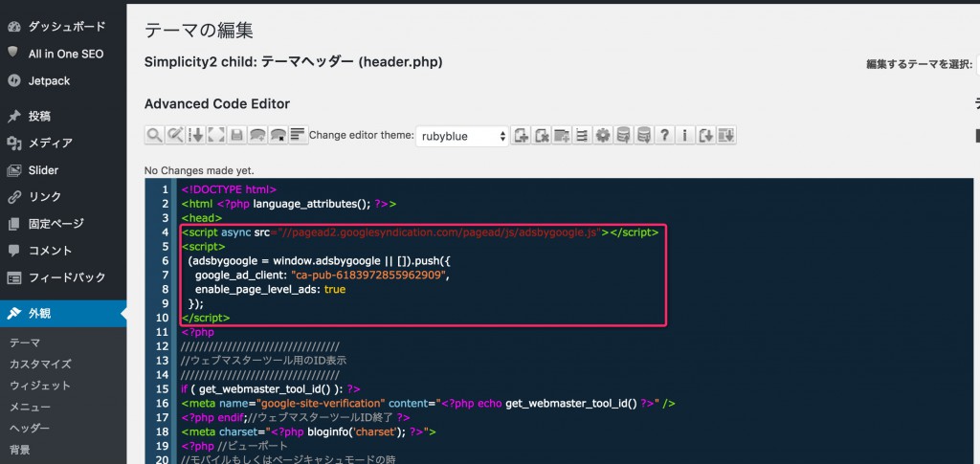The height and width of the screenshot is (464, 980).
Task: Click the download file arrow icon
Action: pyautogui.click(x=706, y=135)
